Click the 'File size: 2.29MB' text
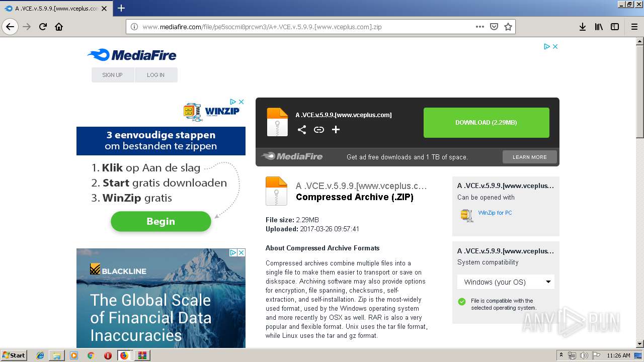 [292, 220]
